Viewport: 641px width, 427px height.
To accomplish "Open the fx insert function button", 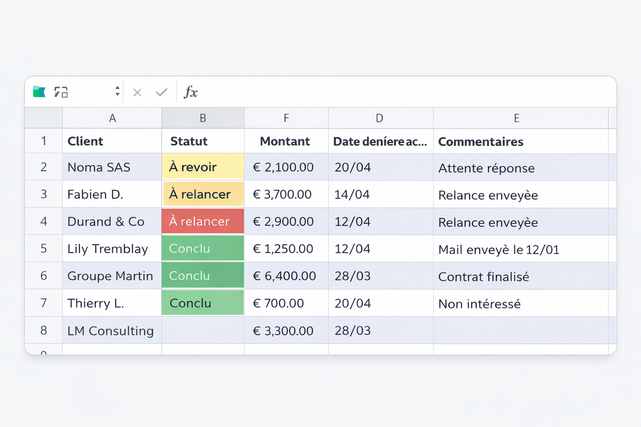I will click(190, 92).
